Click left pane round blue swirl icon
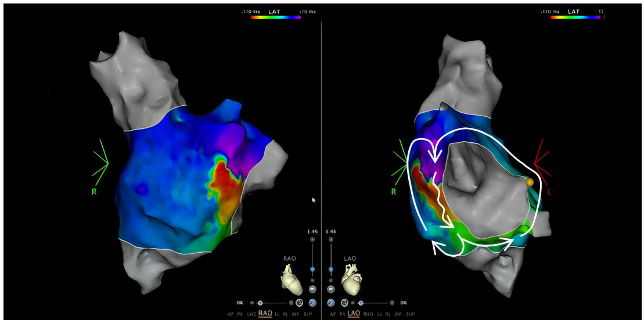This screenshot has height=323, width=644. 312,303
